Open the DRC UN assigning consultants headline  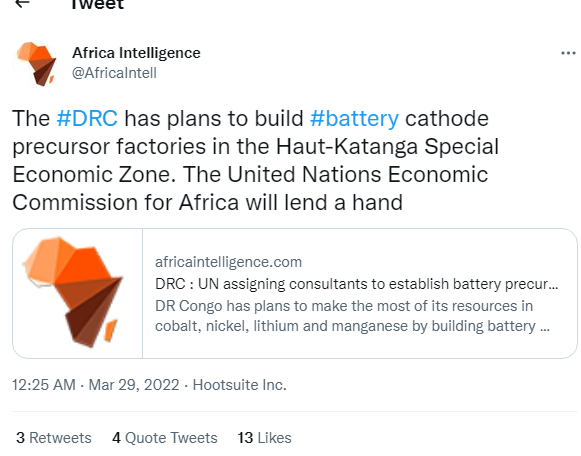point(356,284)
